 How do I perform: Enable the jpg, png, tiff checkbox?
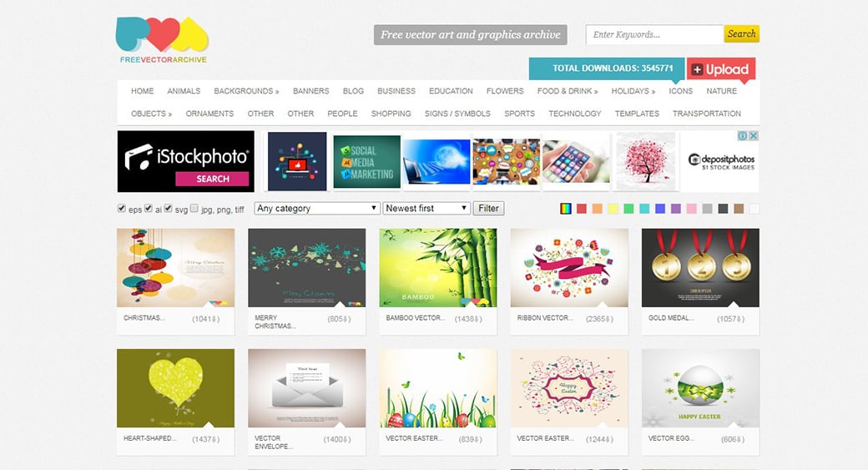pos(194,208)
